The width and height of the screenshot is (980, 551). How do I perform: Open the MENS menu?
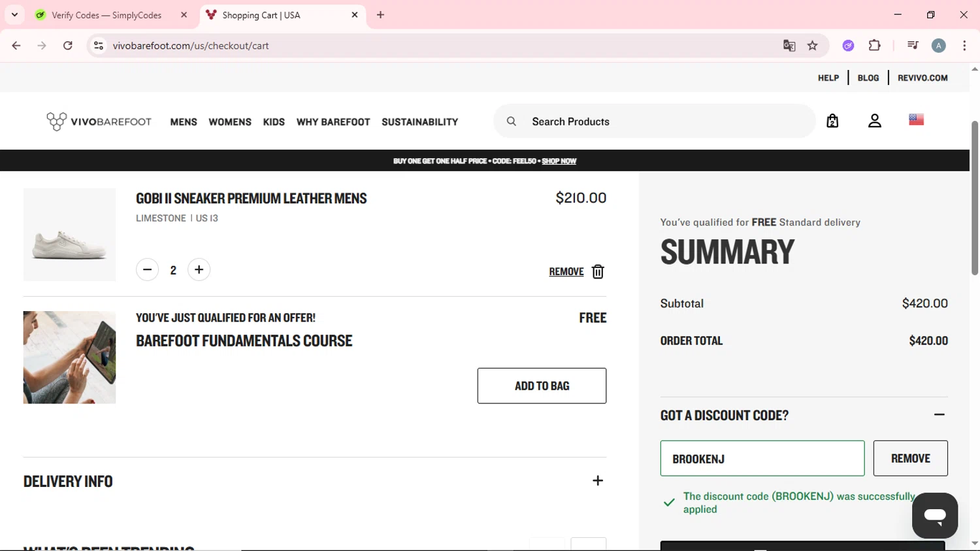coord(184,122)
